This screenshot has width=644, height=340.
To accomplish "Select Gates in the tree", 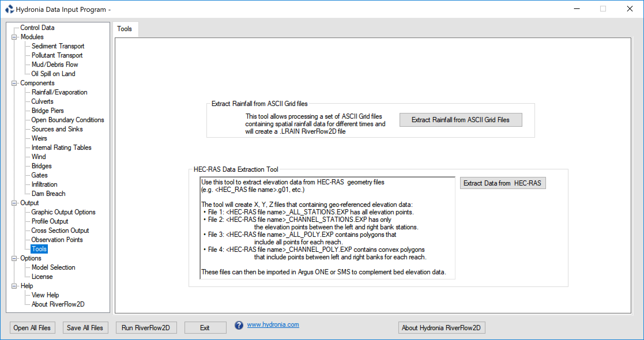I will (x=39, y=175).
